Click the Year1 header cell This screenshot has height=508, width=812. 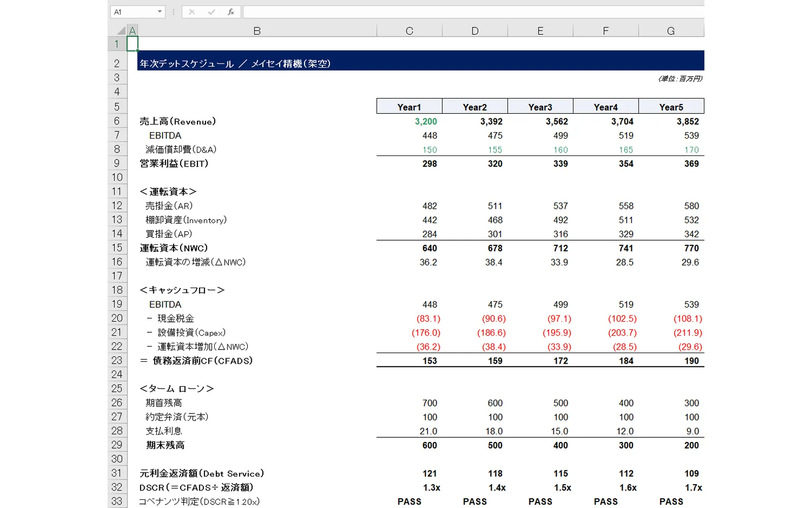point(410,107)
